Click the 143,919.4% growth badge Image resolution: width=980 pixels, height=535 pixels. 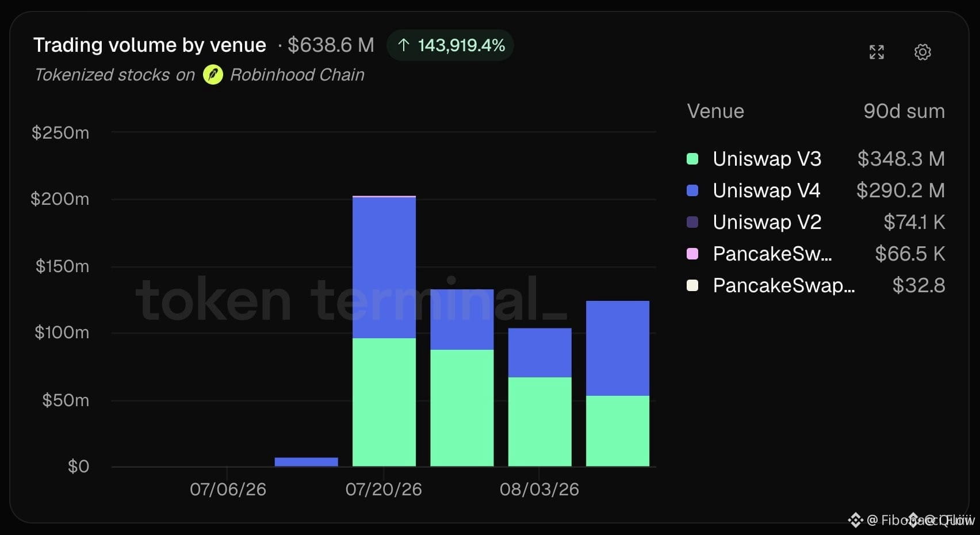point(450,45)
